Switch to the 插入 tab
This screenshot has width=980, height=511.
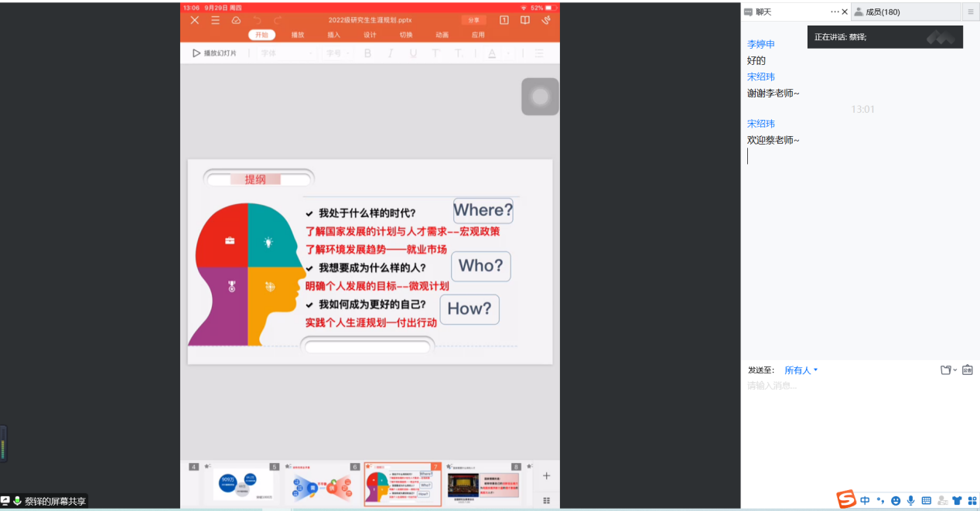[x=334, y=35]
